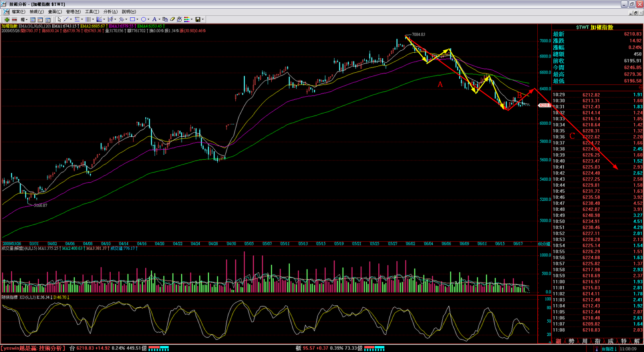Open the 分析(A) menu
Viewport: 644px width, 352px height.
tap(110, 12)
